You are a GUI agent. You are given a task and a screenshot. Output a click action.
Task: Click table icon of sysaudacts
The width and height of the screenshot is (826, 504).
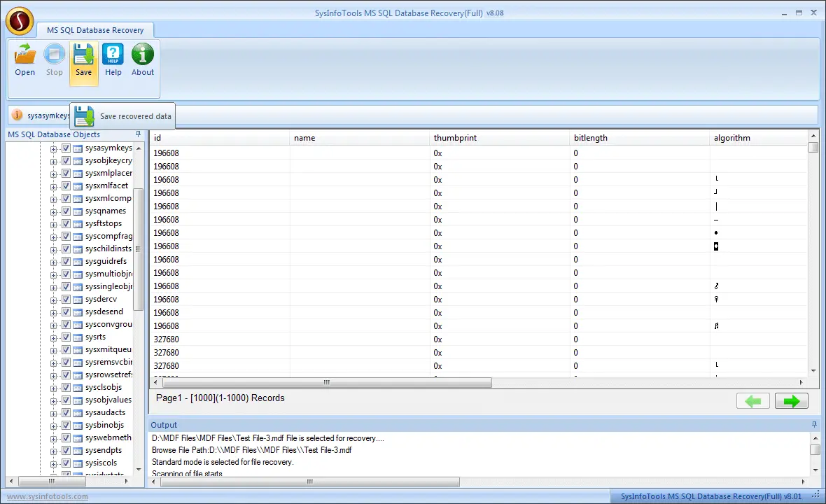tap(78, 414)
